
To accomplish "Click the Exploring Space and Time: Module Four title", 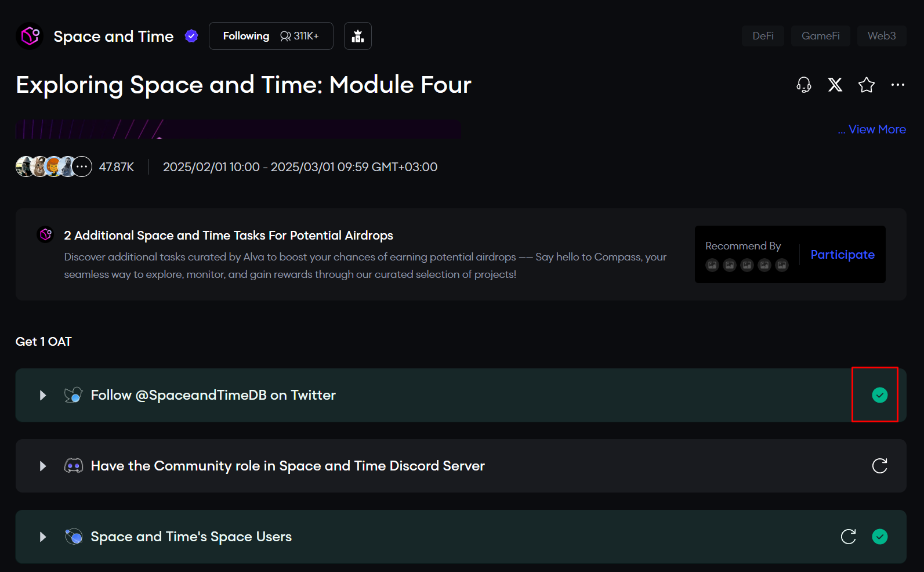I will click(244, 85).
